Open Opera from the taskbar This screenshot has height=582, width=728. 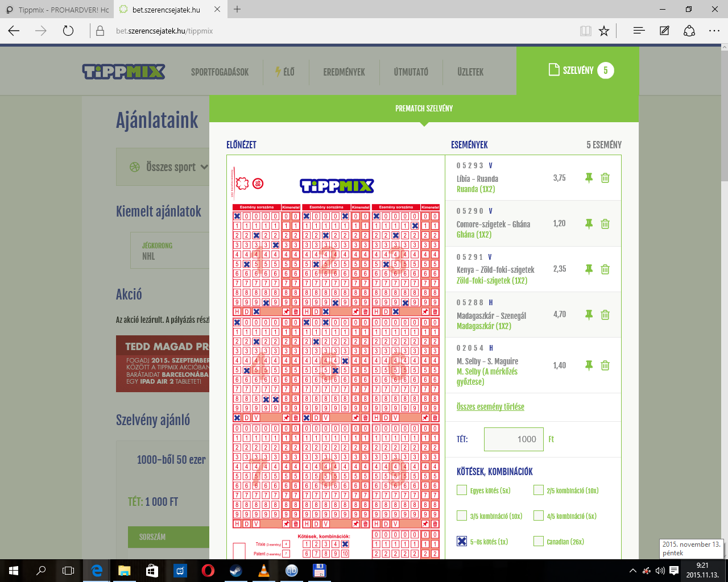(x=208, y=571)
